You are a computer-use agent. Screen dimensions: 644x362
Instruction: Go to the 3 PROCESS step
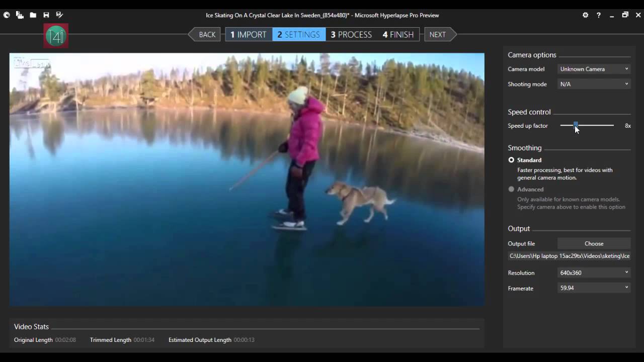[351, 34]
